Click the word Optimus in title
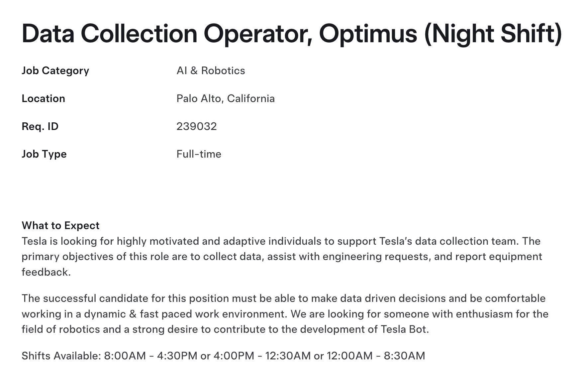This screenshot has height=387, width=588. pyautogui.click(x=368, y=34)
